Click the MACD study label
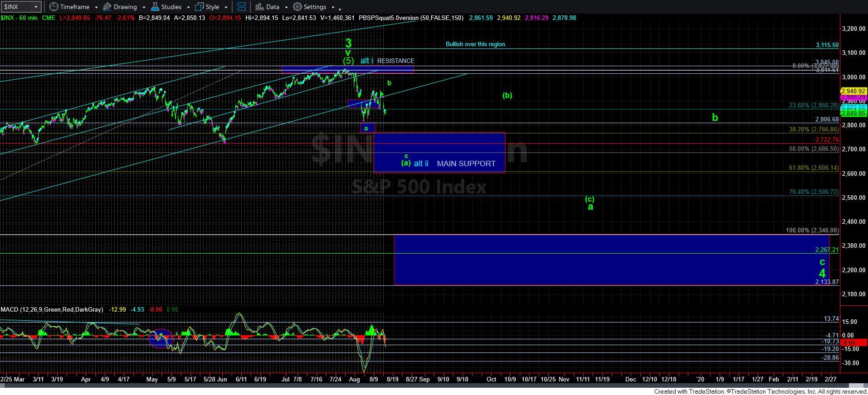 [52, 309]
